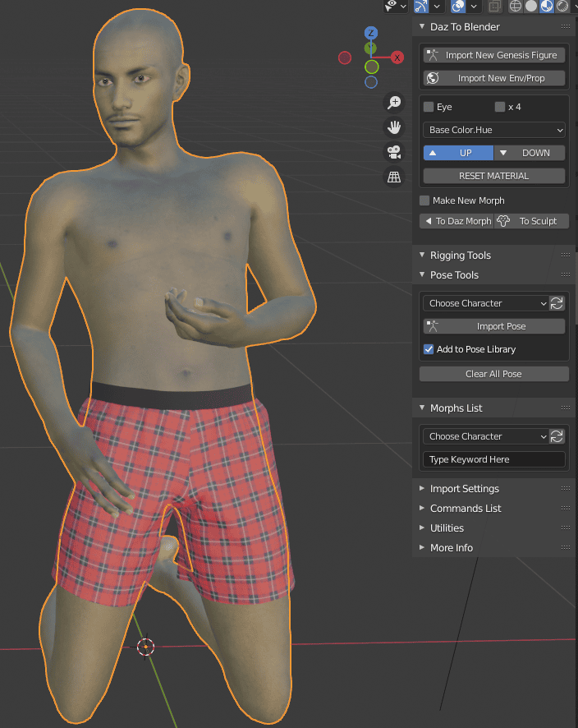
Task: Open the gizmo options dropdown arrow
Action: (437, 7)
